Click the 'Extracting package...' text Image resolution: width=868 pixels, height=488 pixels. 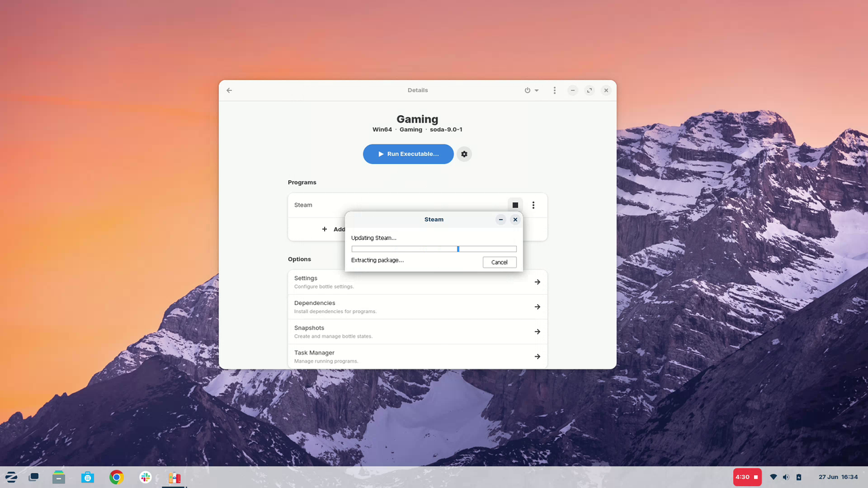(x=377, y=260)
